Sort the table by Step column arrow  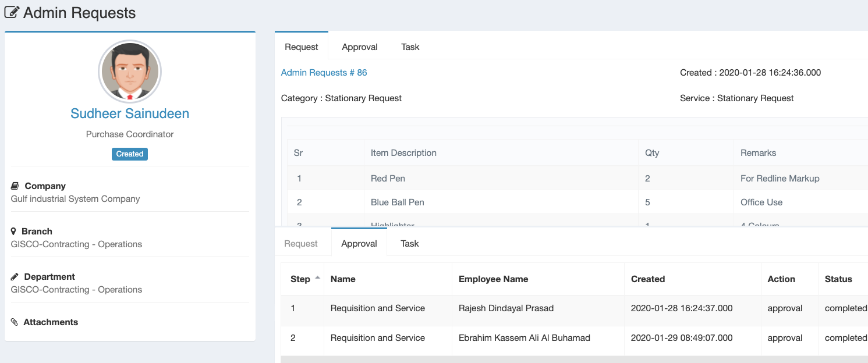click(317, 279)
